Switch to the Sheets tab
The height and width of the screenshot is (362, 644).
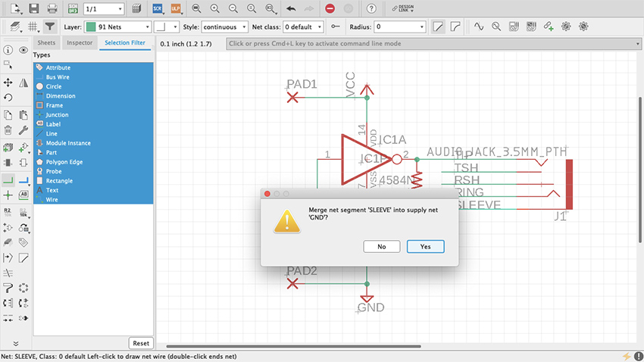[46, 42]
